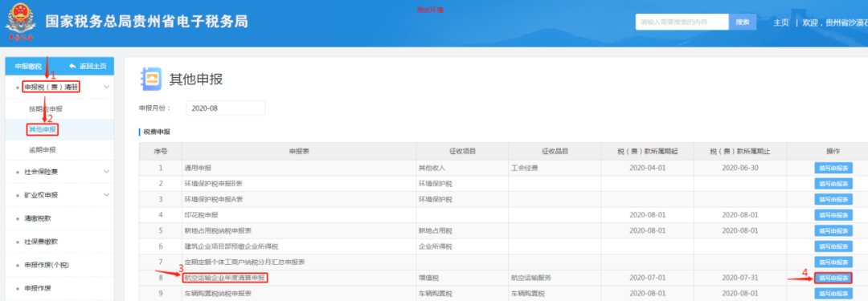The height and width of the screenshot is (301, 868).
Task: Select 逾期申报 in the sidebar
Action: 43,150
